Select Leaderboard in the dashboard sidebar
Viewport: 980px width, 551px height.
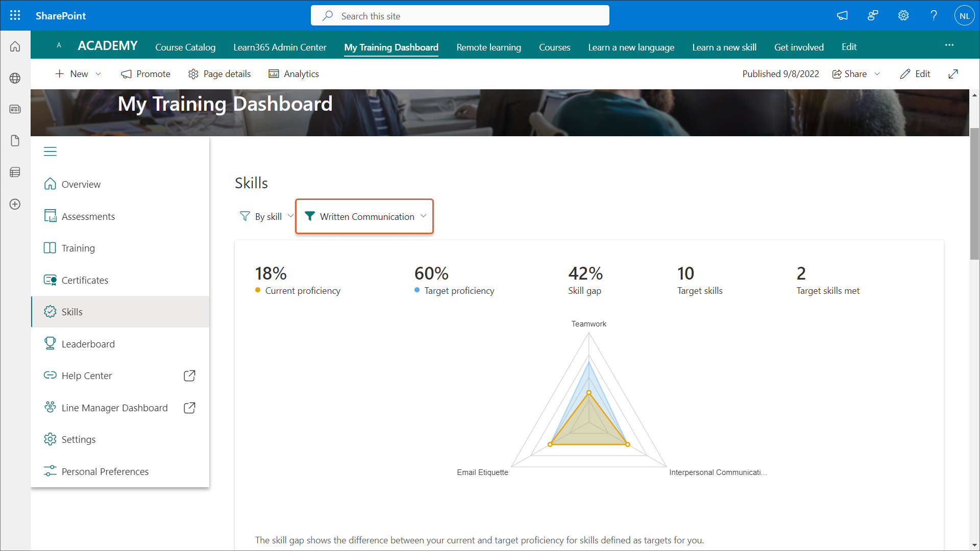click(x=88, y=344)
